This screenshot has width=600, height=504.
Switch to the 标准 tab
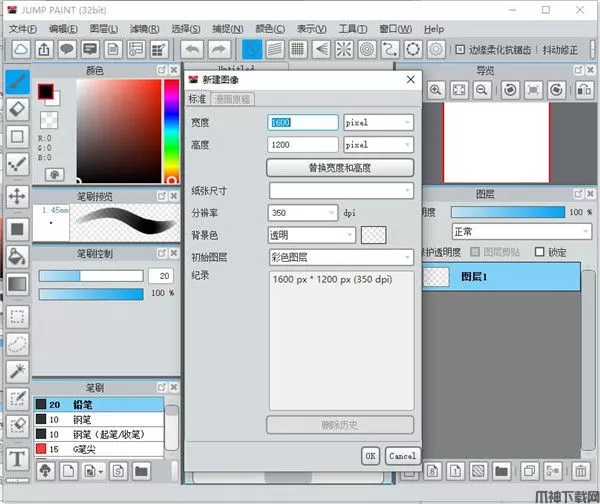tap(197, 99)
